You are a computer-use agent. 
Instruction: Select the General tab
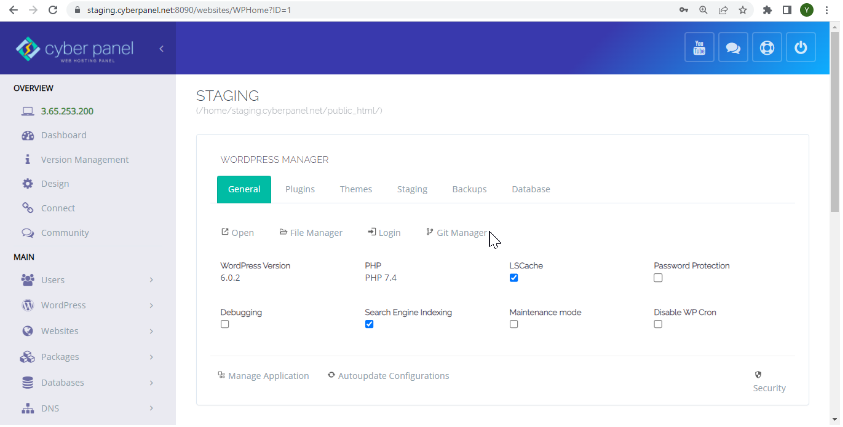point(244,189)
